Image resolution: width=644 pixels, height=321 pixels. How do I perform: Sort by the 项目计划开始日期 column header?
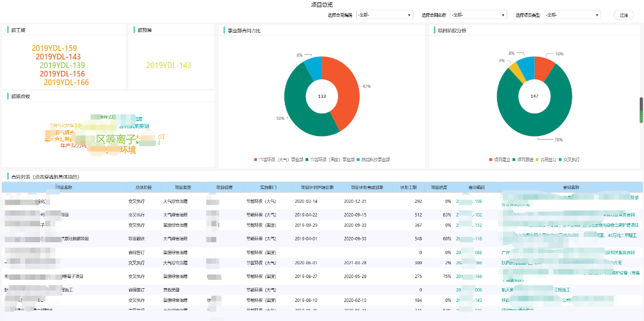point(316,187)
